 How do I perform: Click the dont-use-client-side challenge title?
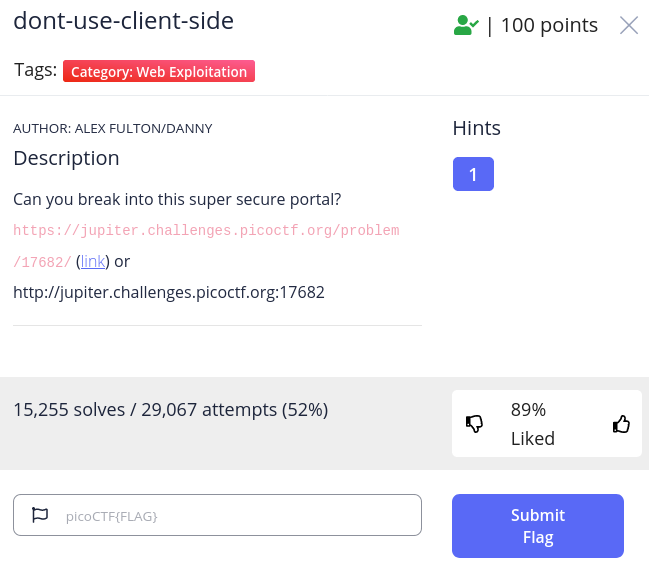click(123, 21)
